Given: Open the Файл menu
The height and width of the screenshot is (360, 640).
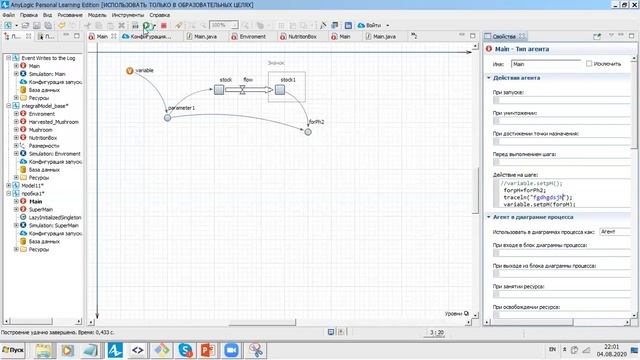Looking at the screenshot, I should tap(9, 15).
